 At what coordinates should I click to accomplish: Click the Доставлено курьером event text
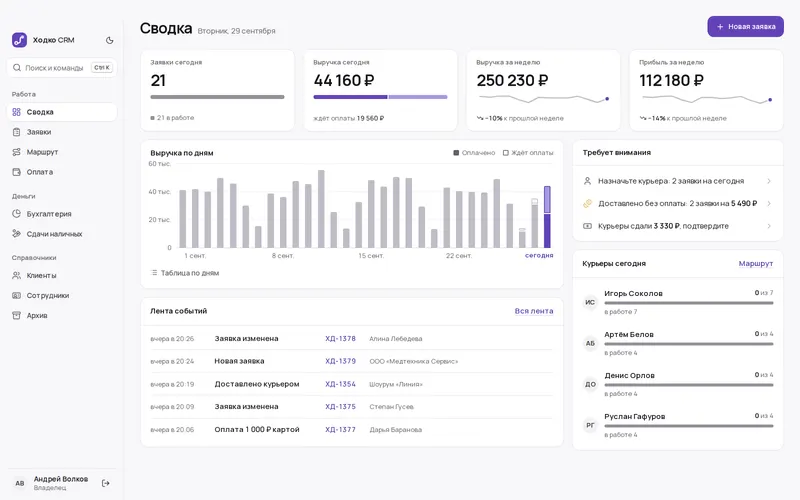click(x=257, y=384)
